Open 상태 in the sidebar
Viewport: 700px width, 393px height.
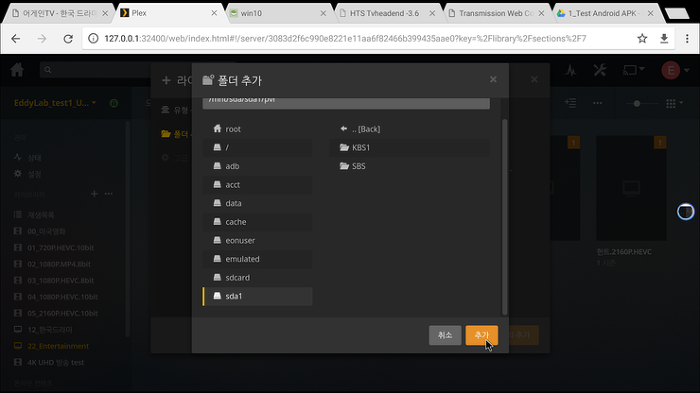34,158
